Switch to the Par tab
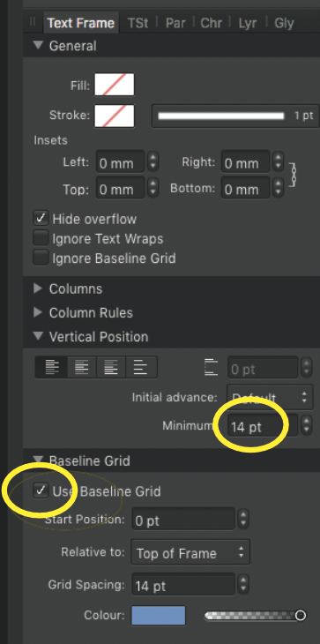Image resolution: width=320 pixels, height=644 pixels. tap(175, 23)
